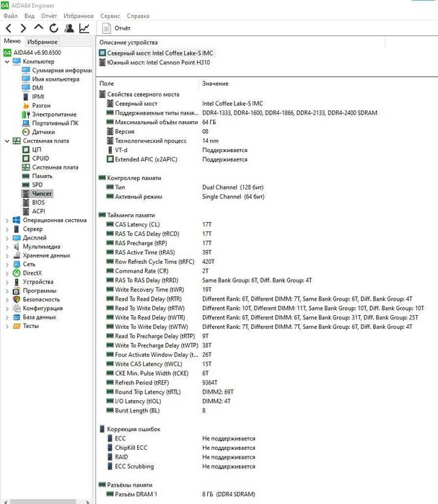Click the sidebar scroll right arrow

(x=88, y=501)
